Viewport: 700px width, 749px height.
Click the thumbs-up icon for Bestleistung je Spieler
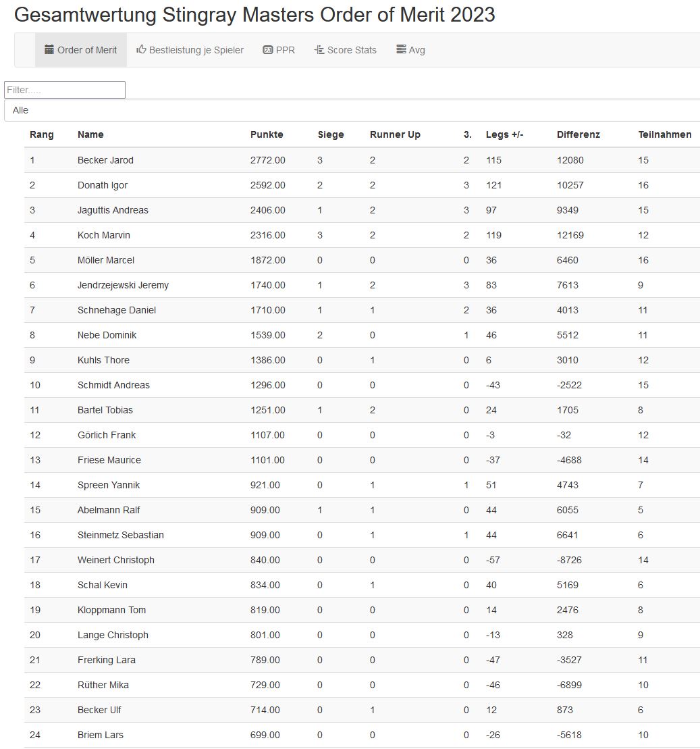click(141, 50)
